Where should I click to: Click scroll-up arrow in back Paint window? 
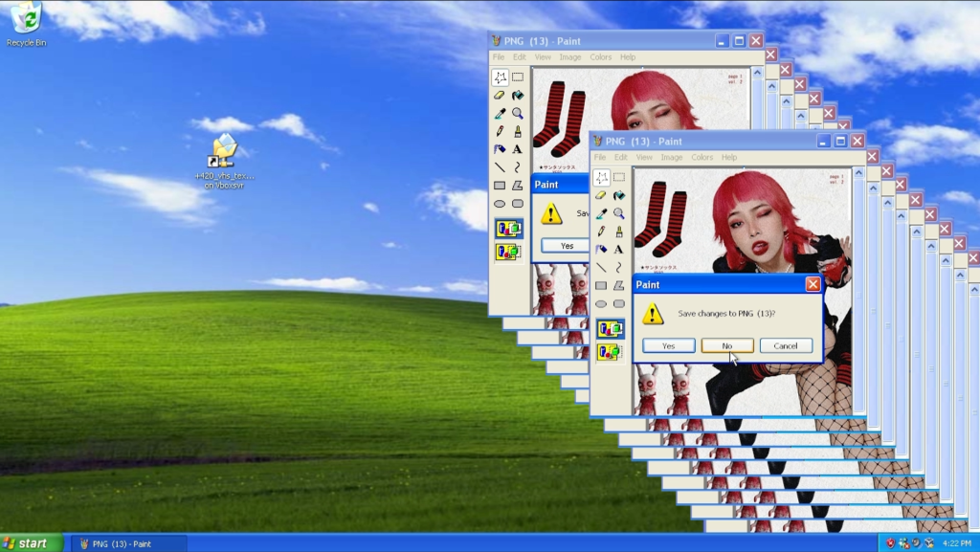click(x=757, y=73)
